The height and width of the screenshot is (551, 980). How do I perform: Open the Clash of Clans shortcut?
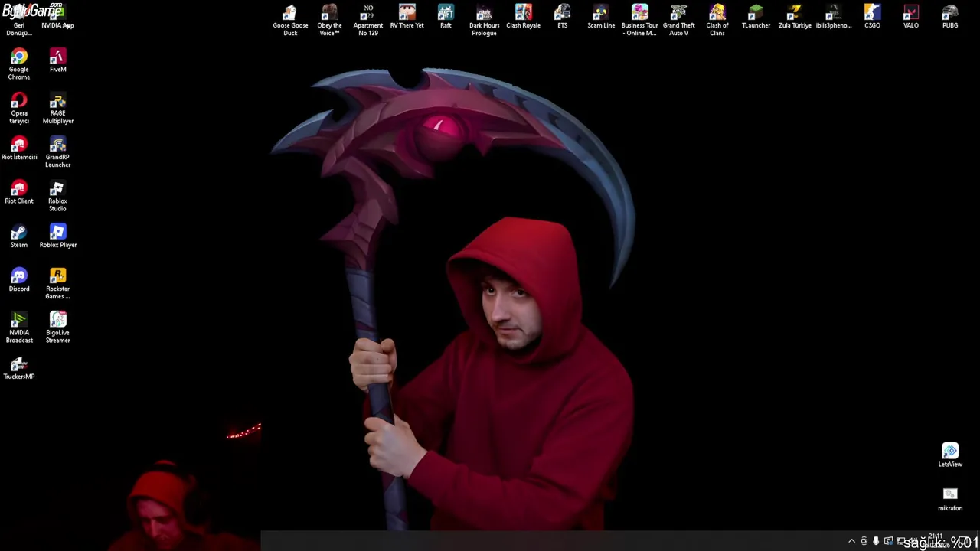[x=717, y=21]
